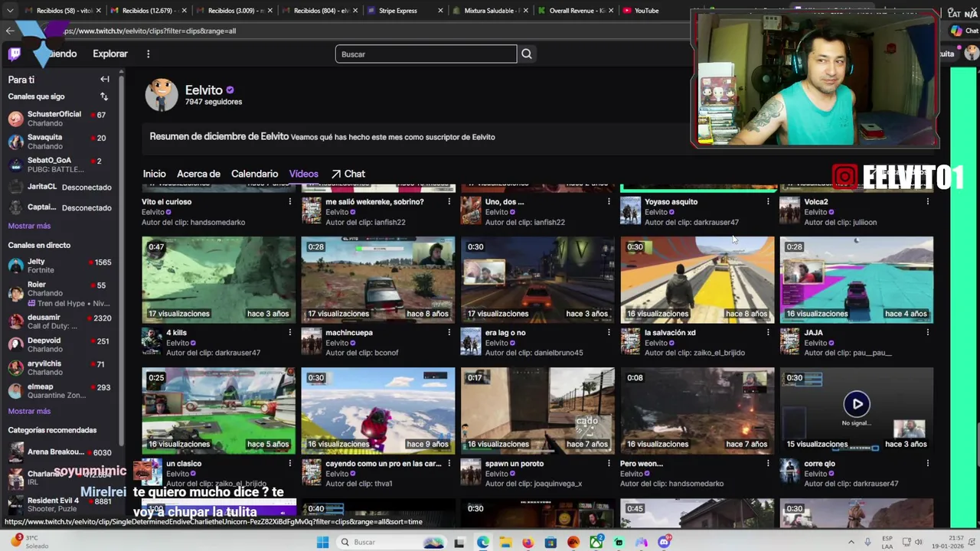Switch to the Overall Revenue browser tab
The height and width of the screenshot is (551, 980).
point(577,11)
